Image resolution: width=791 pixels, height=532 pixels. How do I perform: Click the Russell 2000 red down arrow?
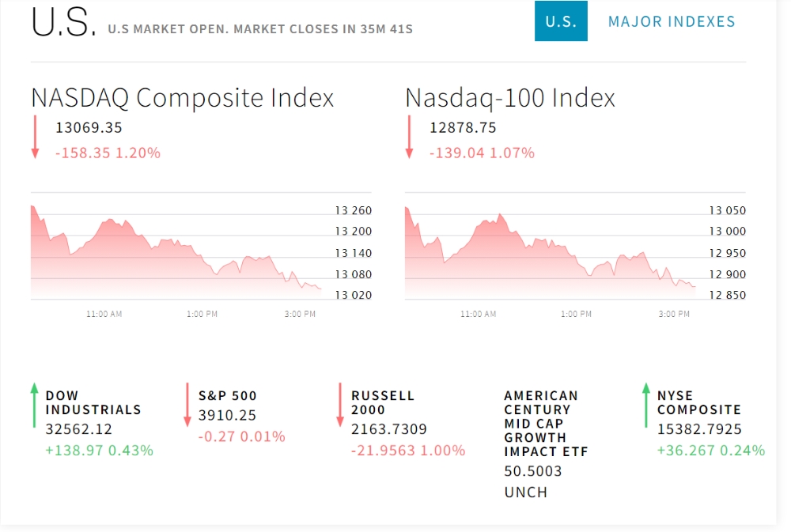tap(340, 405)
